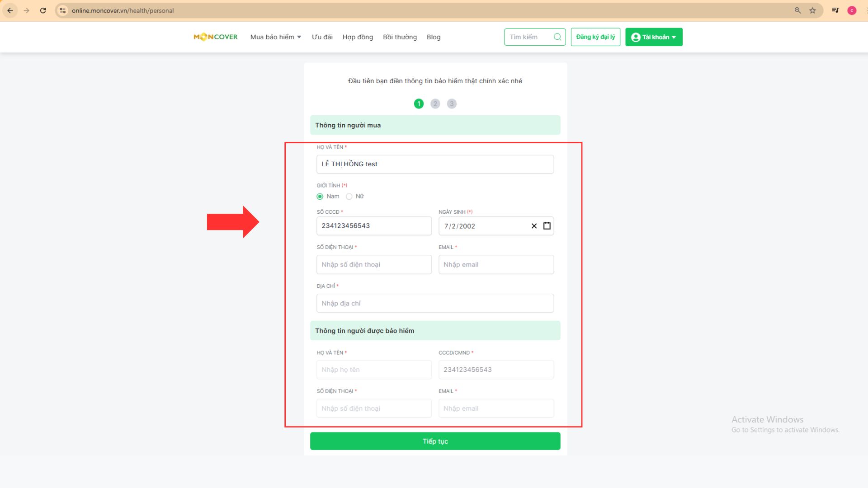Click the buyer Họ và tên field

pyautogui.click(x=435, y=164)
